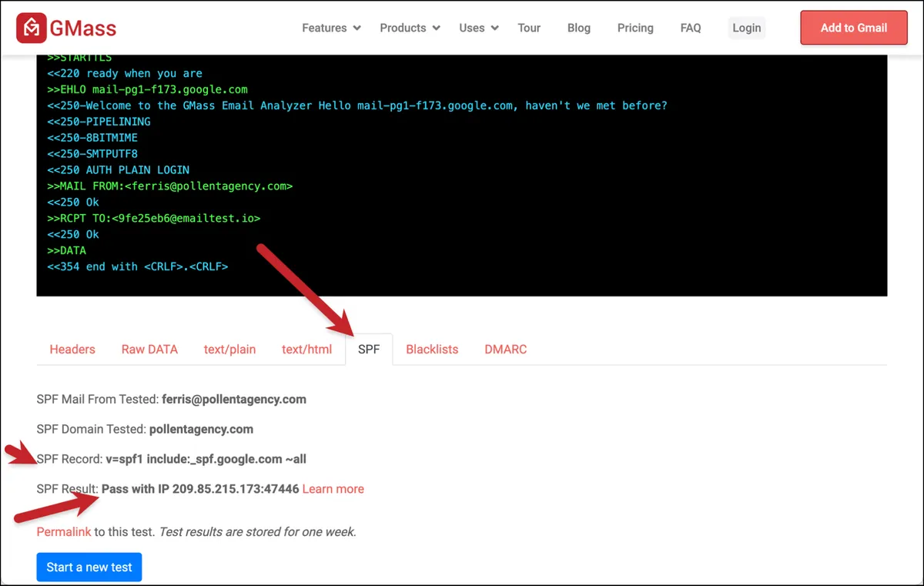Expand the Features dropdown menu
924x586 pixels.
tap(331, 28)
